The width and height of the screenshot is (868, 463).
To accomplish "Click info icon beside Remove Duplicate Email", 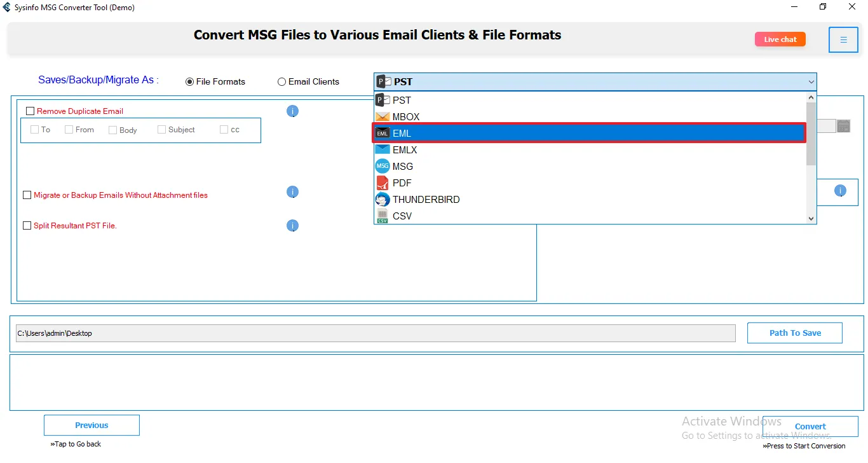I will pyautogui.click(x=292, y=111).
